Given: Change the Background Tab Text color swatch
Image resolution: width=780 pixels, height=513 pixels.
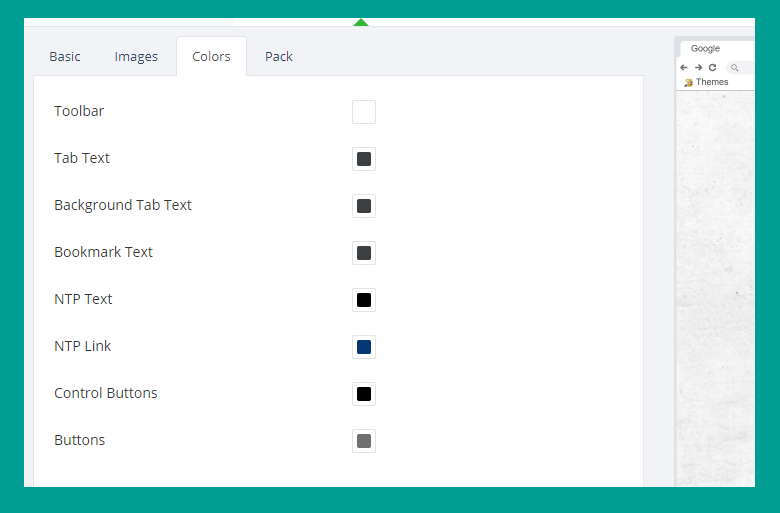Looking at the screenshot, I should [x=364, y=206].
